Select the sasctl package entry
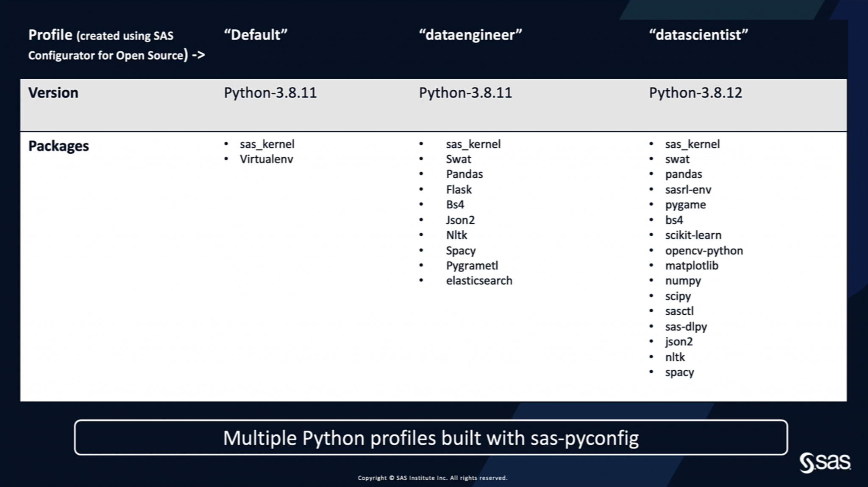 (x=679, y=311)
